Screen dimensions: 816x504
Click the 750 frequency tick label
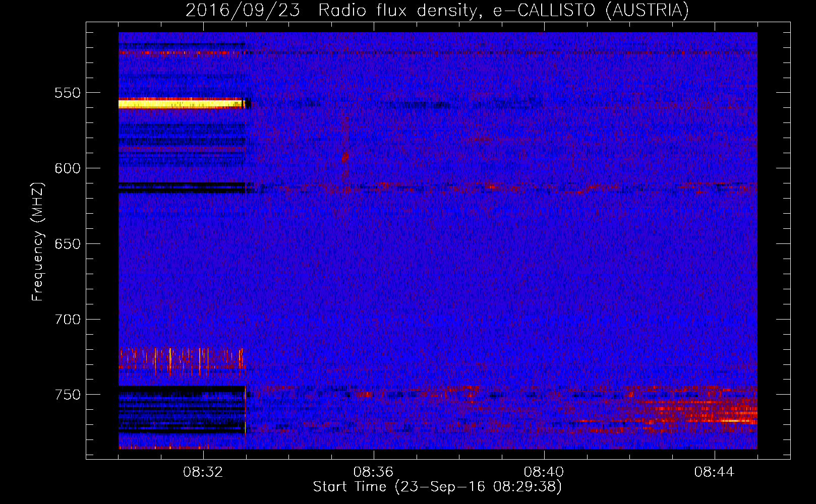tap(68, 395)
